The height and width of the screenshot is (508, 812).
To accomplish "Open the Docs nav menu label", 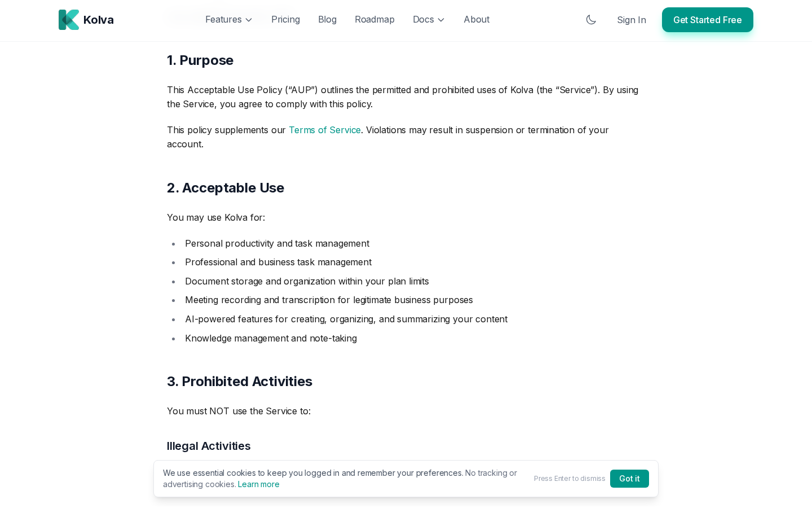I will 423,20.
